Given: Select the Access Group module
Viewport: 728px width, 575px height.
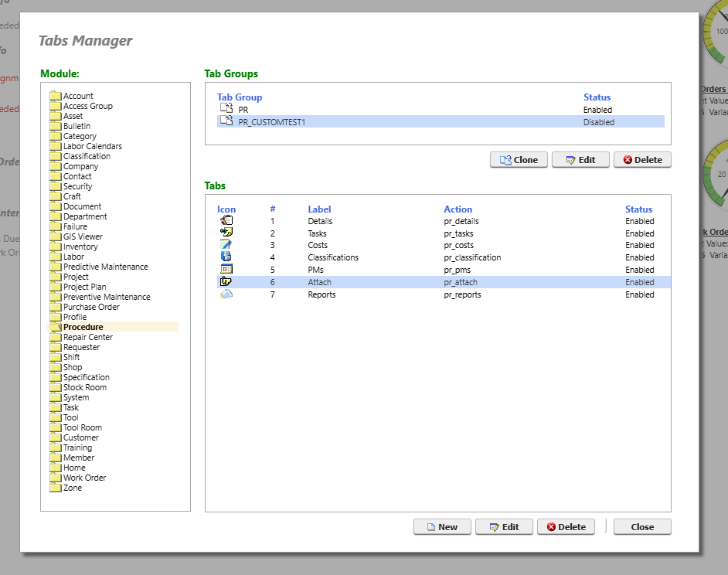Looking at the screenshot, I should click(x=88, y=106).
